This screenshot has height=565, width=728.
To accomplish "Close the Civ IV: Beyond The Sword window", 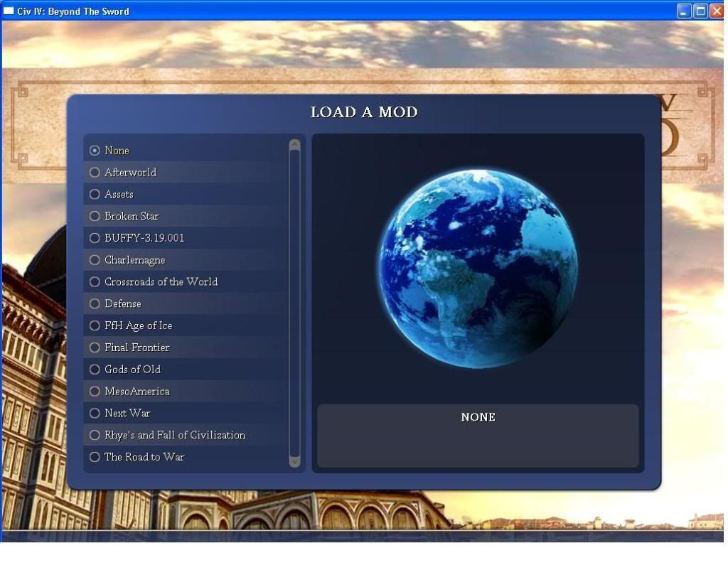I will pyautogui.click(x=717, y=11).
